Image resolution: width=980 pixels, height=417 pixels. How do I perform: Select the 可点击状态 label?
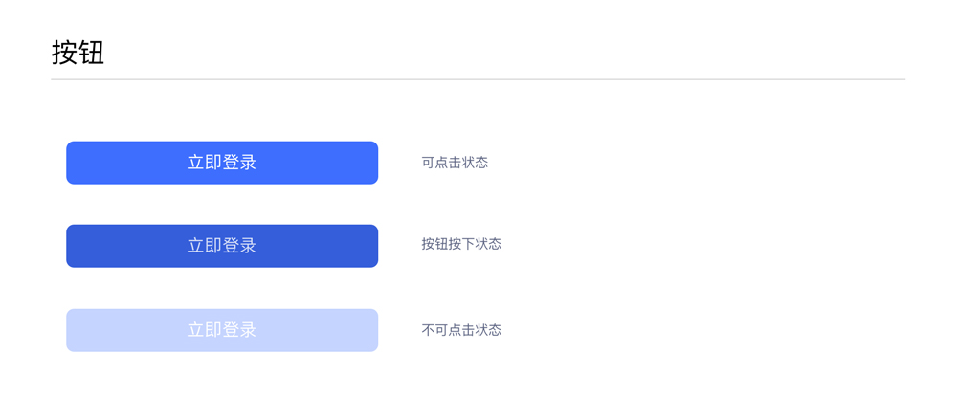(x=455, y=163)
